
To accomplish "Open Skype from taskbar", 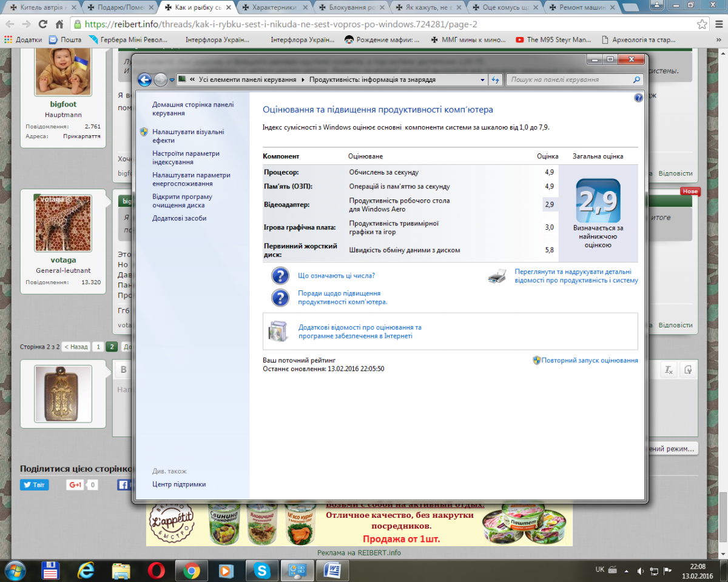I will tap(262, 570).
